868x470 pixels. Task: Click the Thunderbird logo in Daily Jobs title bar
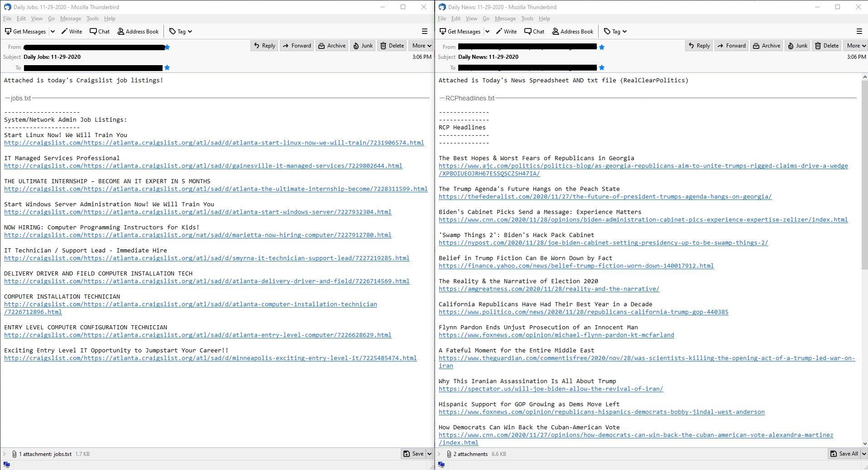pos(7,7)
